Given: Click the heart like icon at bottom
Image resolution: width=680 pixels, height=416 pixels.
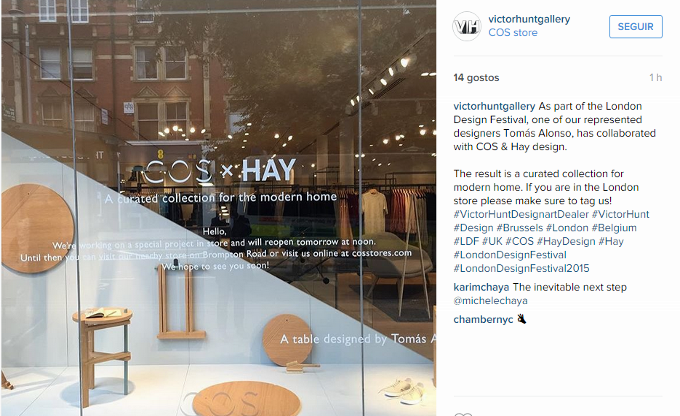Looking at the screenshot, I should click(x=462, y=414).
